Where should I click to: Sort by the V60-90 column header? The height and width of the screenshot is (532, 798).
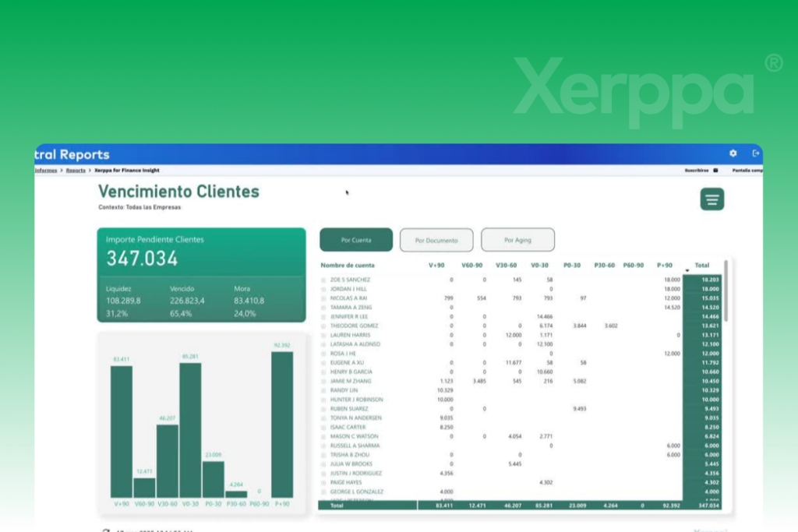point(471,266)
